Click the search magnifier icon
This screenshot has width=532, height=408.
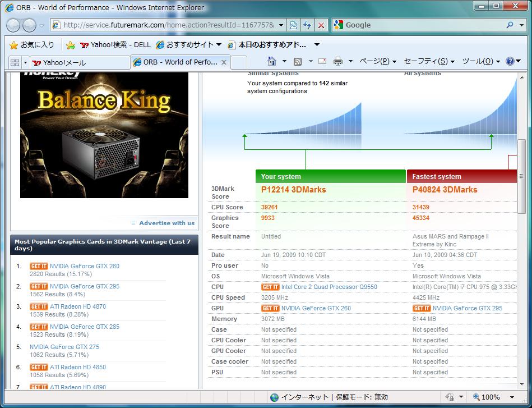point(510,25)
